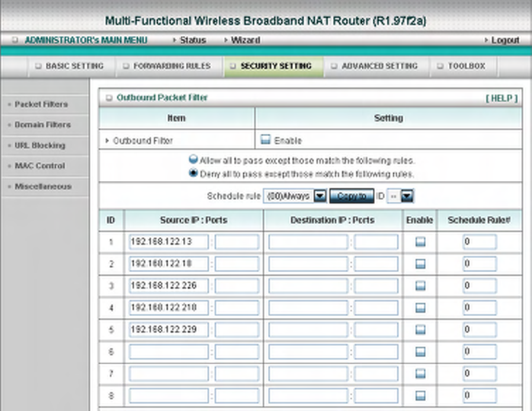This screenshot has height=411, width=532.
Task: Click destination port field in rule 2
Action: (x=376, y=264)
